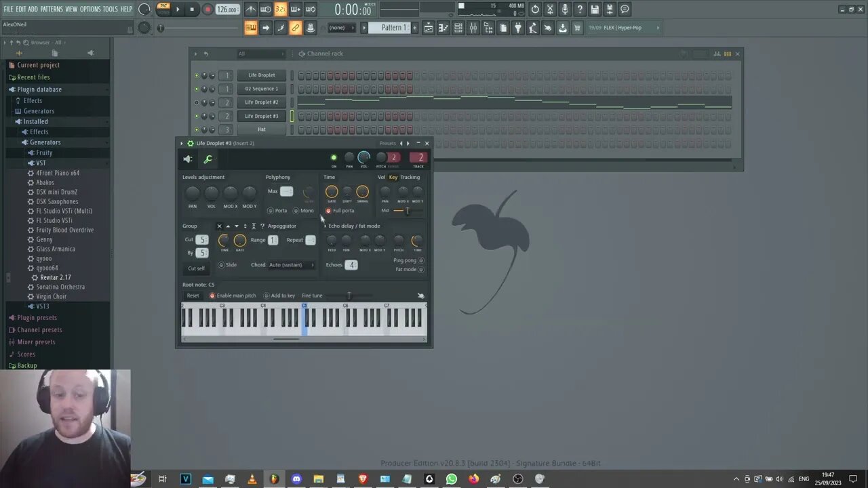The image size is (868, 488).
Task: Expand the VST3 folder
Action: pyautogui.click(x=42, y=306)
